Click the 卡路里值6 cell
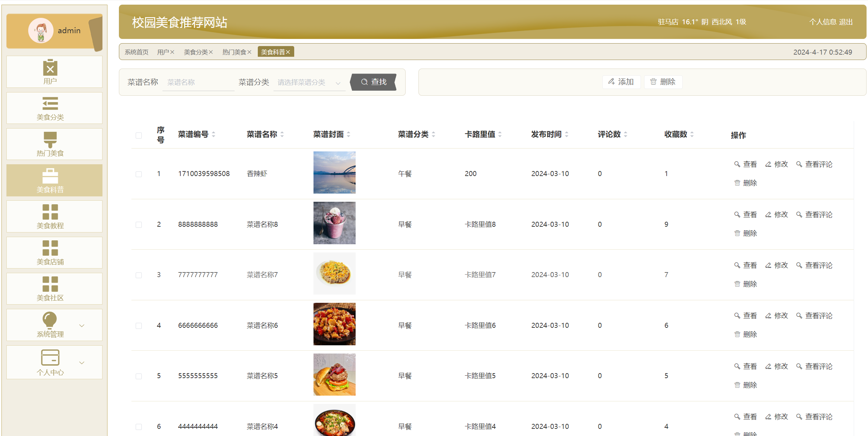This screenshot has height=436, width=868. point(480,326)
